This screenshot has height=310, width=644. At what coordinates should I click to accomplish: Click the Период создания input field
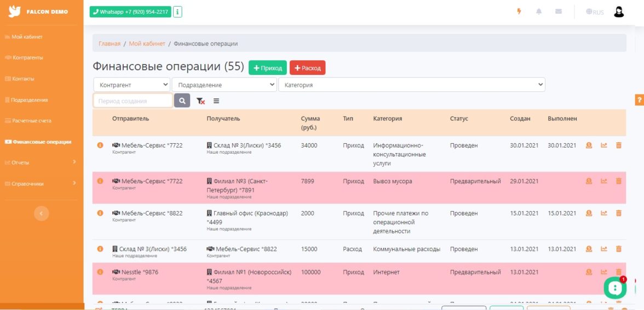coord(133,101)
